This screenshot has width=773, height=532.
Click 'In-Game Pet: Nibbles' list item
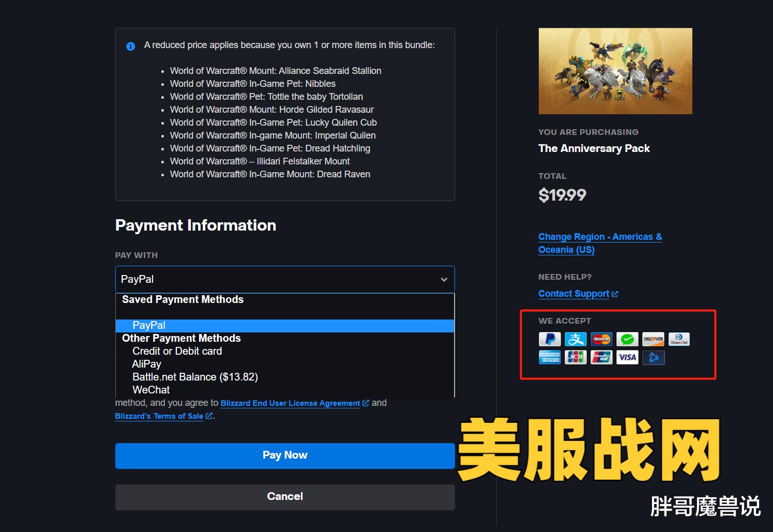(253, 84)
